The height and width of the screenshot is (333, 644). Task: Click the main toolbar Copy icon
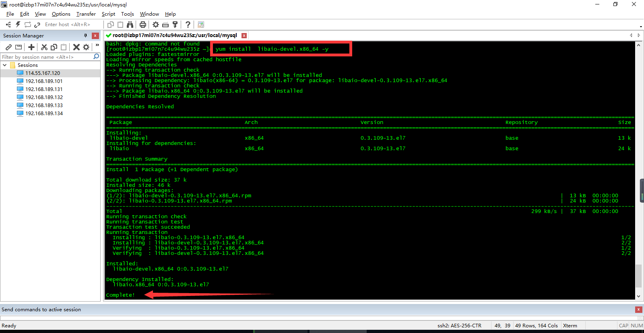tap(110, 25)
